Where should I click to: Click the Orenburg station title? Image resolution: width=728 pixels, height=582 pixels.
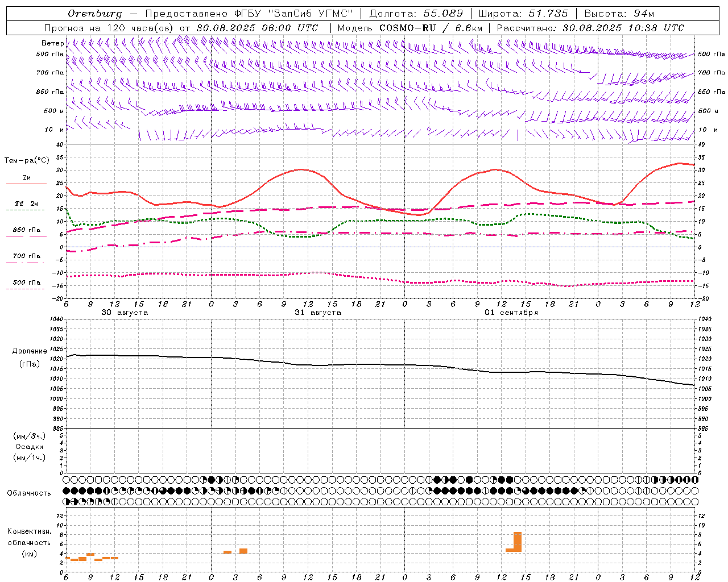click(x=95, y=14)
